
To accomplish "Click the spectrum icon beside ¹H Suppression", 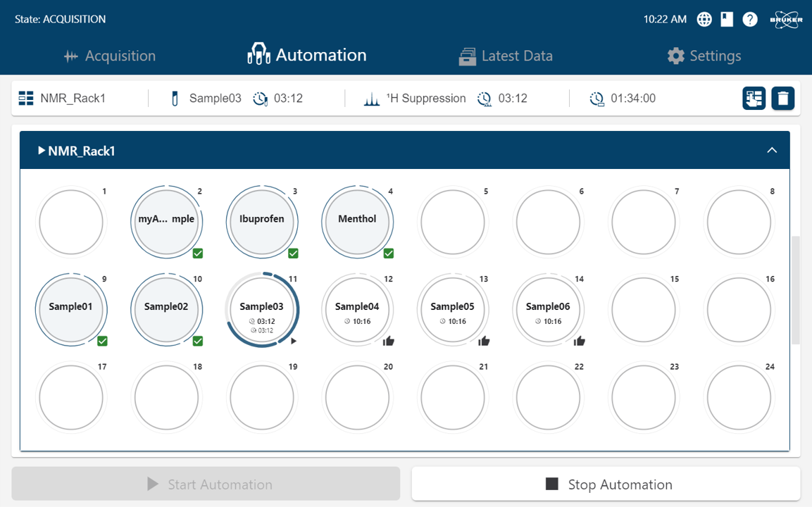I will click(371, 99).
